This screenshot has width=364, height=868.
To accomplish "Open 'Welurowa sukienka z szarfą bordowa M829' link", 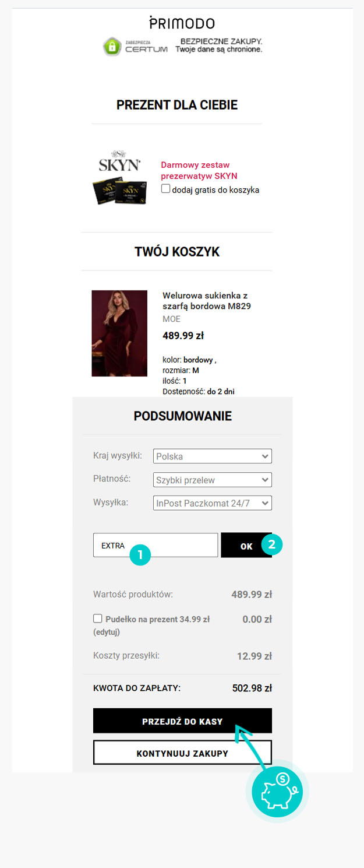I will click(x=207, y=301).
